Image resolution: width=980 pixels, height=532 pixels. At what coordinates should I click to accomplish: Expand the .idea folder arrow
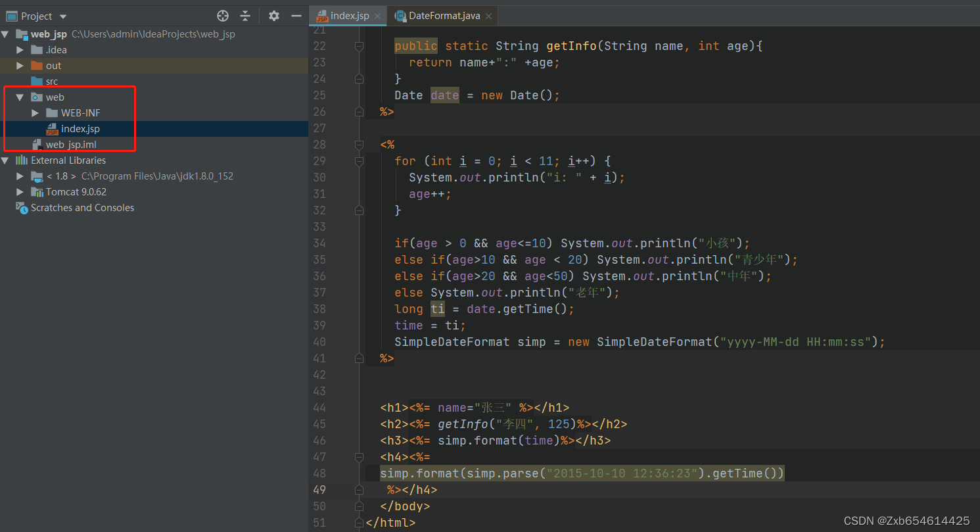click(20, 50)
